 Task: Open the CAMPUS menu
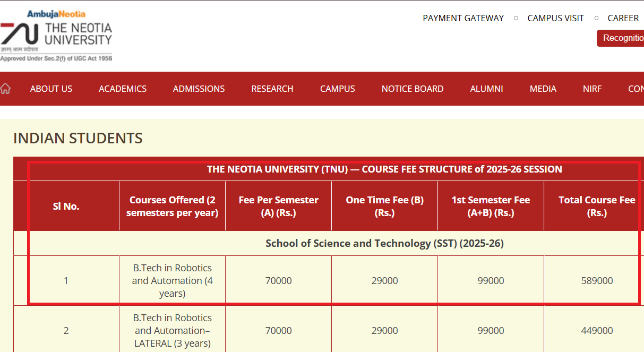[337, 89]
